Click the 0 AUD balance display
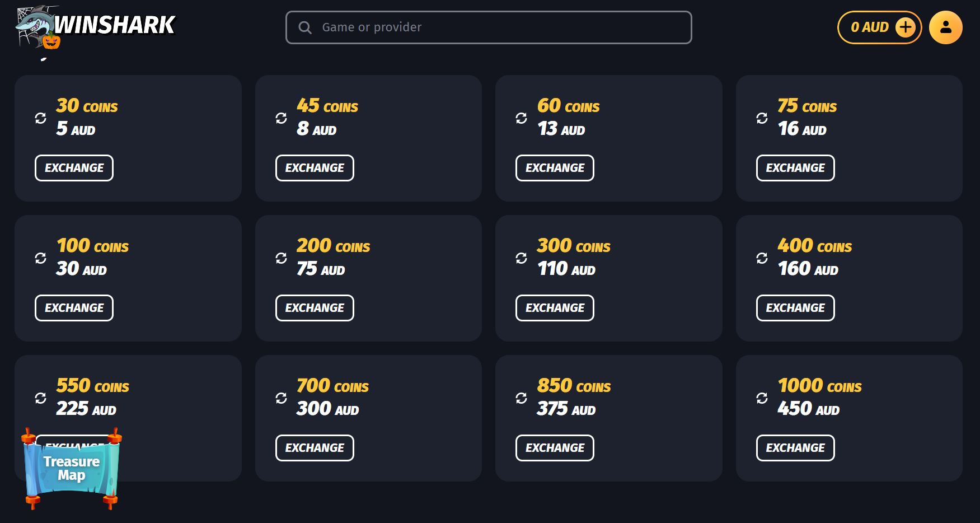Viewport: 980px width, 523px height. (x=869, y=27)
